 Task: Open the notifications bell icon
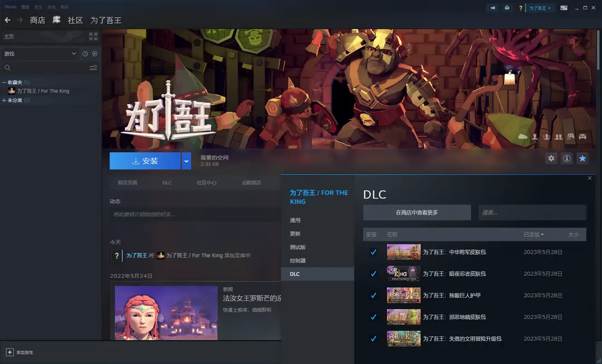[x=507, y=8]
